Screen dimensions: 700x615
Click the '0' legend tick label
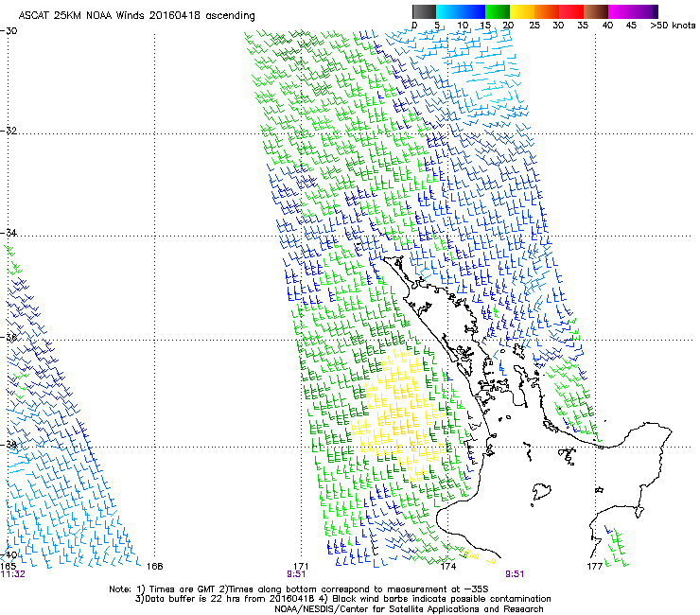tap(414, 26)
